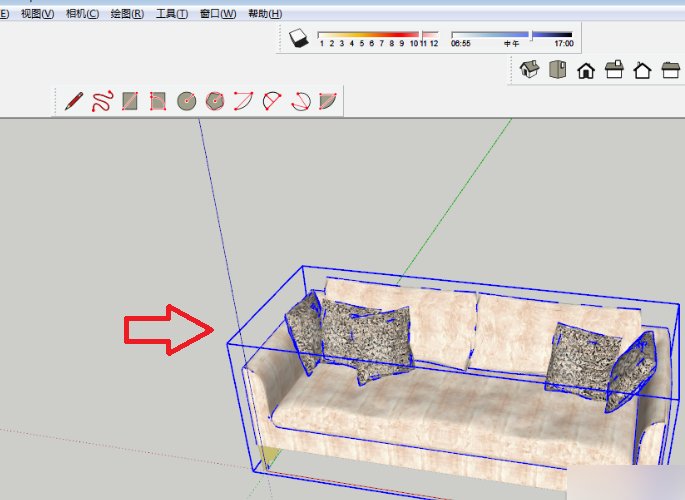Image resolution: width=685 pixels, height=500 pixels.
Task: Open the 帮助(H) menu
Action: pos(263,14)
